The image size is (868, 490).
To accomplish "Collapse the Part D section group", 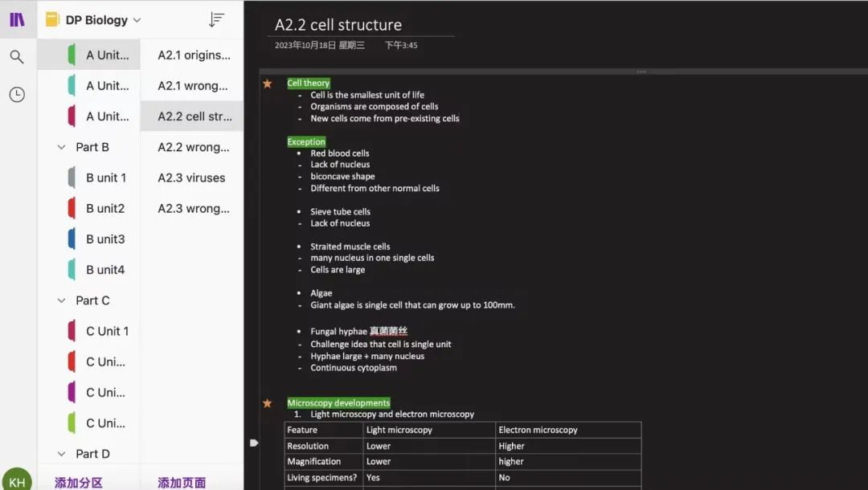I will [x=61, y=454].
